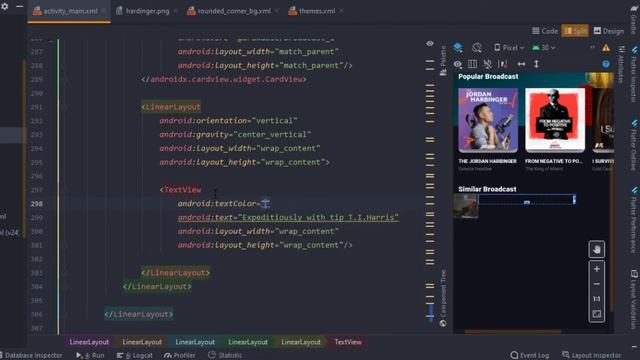Switch editor to Code view
Viewport: 640px width, 360px height.
pos(545,31)
